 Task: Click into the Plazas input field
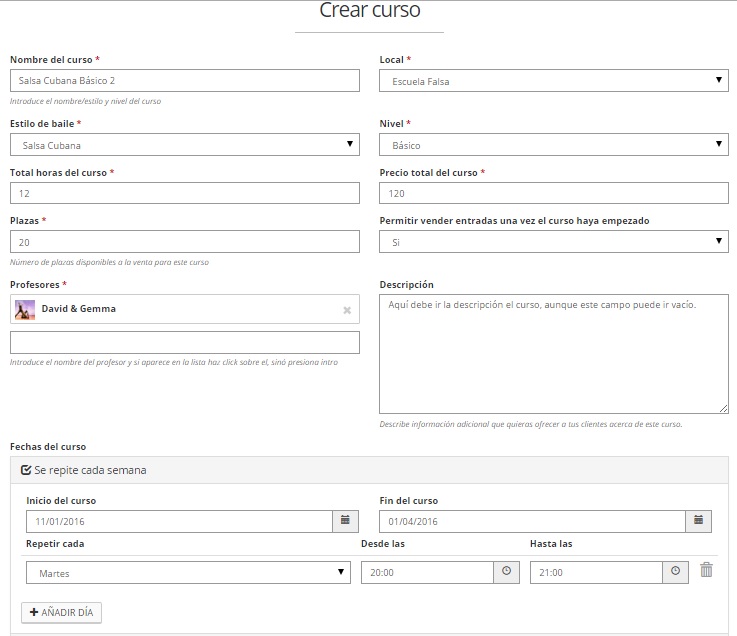[184, 242]
